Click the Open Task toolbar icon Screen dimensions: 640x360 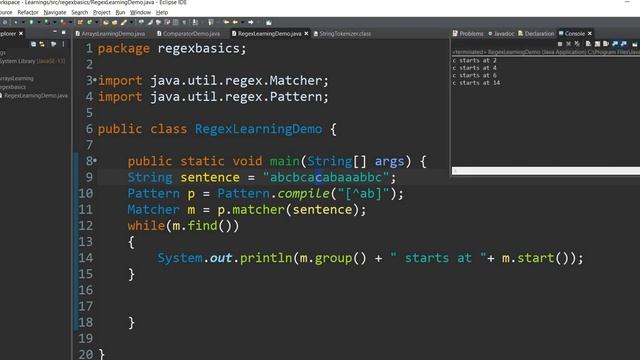[x=114, y=22]
